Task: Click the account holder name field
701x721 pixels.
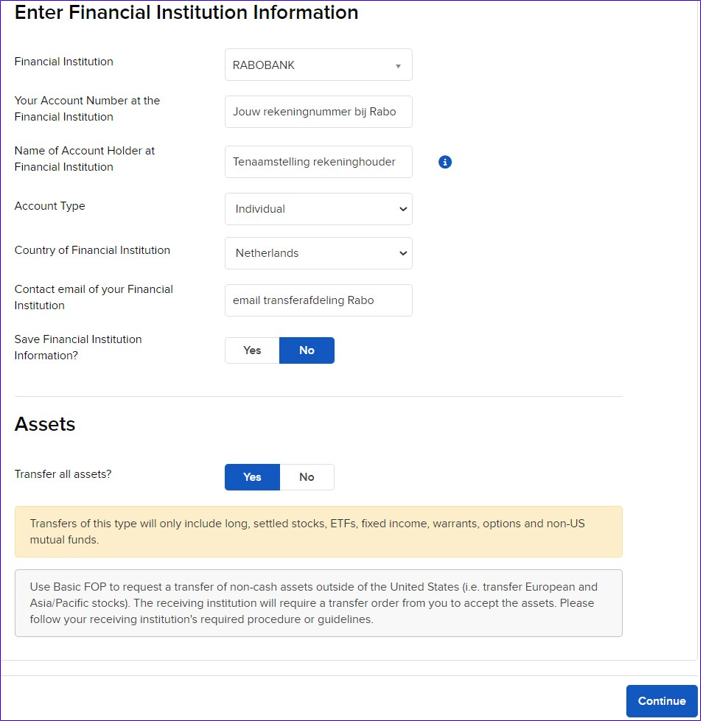Action: [318, 162]
